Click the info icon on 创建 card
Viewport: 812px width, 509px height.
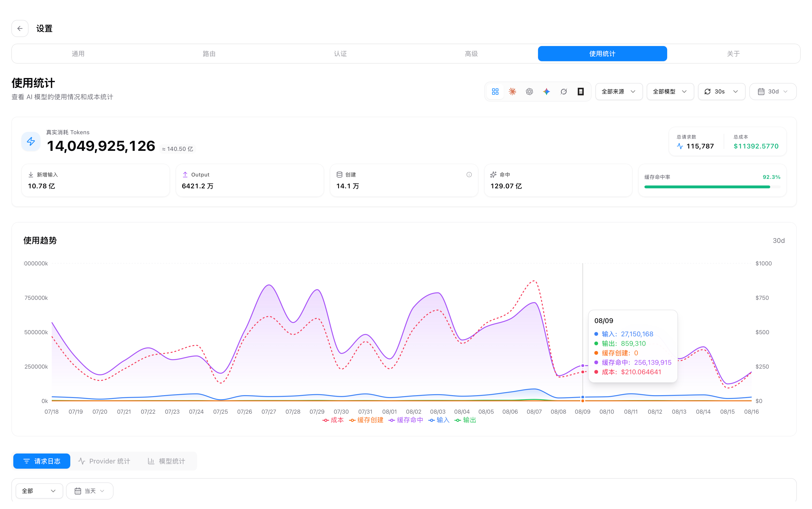click(469, 174)
